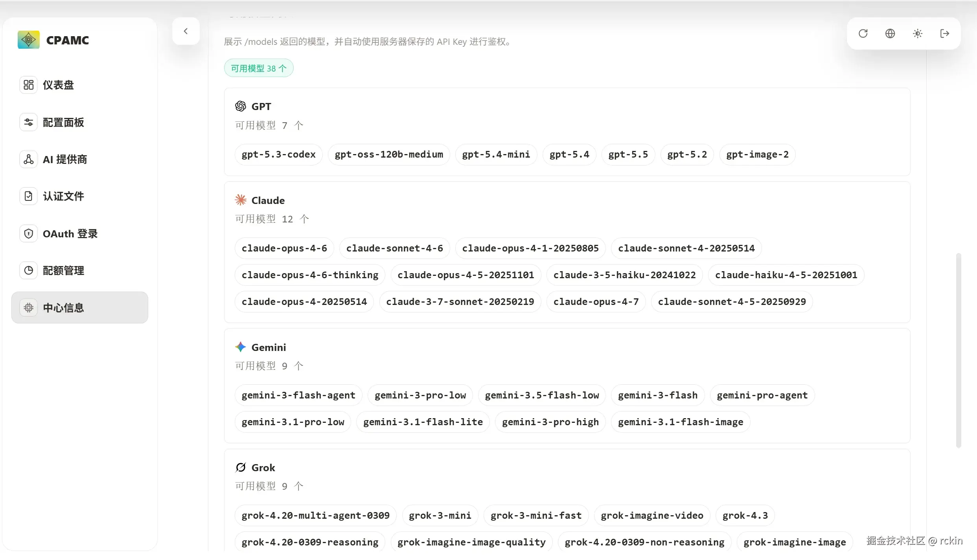Select claude-3-7-sonnet-20250219 chip

tap(460, 302)
